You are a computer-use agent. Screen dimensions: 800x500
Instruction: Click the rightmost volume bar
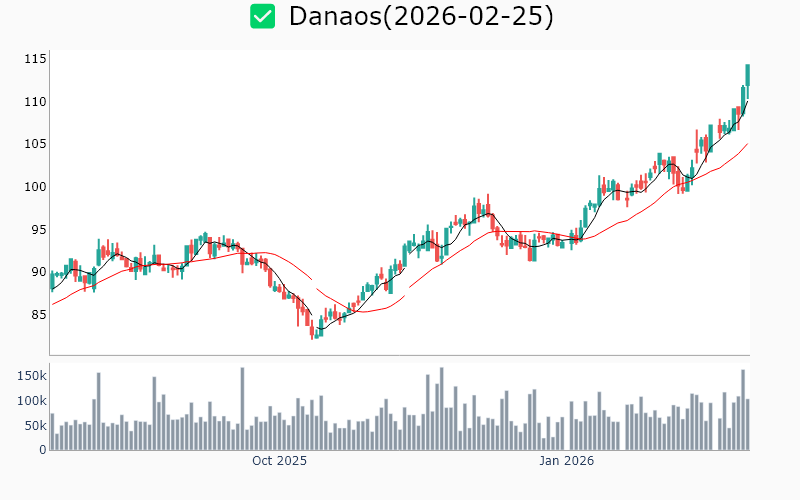pyautogui.click(x=747, y=424)
